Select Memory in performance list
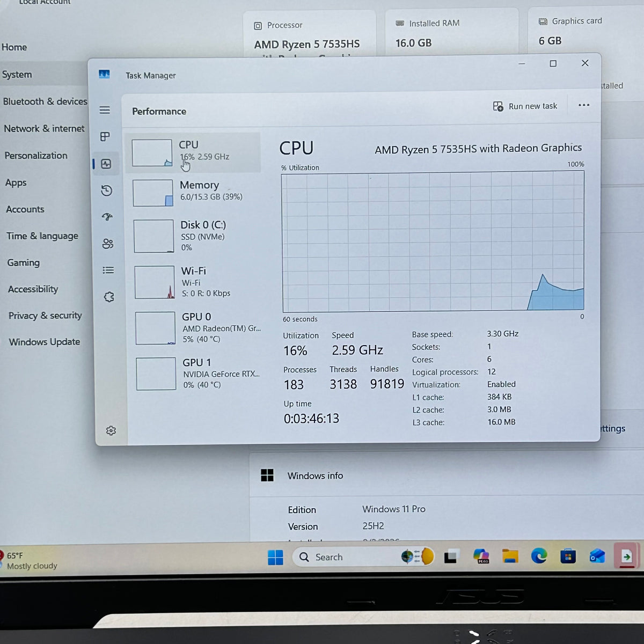Viewport: 644px width, 644px height. point(194,192)
